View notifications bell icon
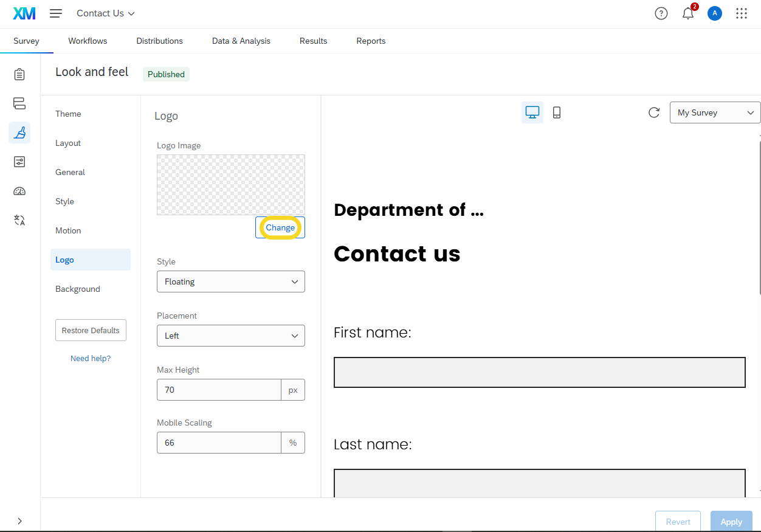Image resolution: width=761 pixels, height=532 pixels. [688, 13]
